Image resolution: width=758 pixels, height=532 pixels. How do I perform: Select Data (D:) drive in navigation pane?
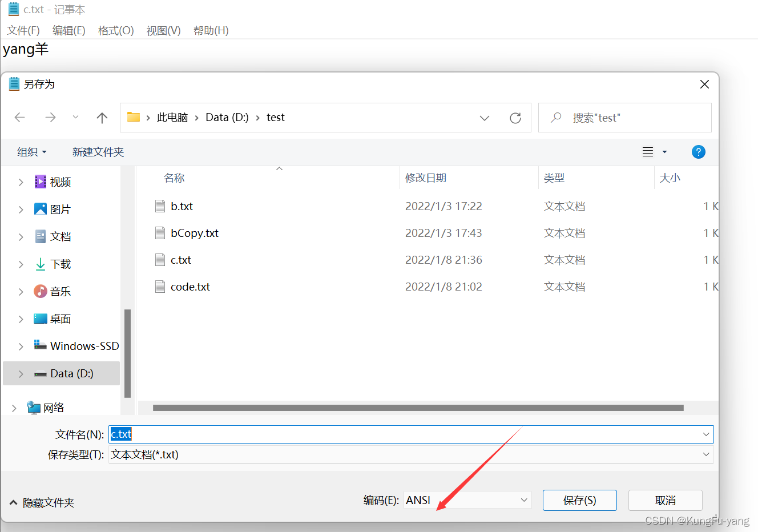click(71, 373)
